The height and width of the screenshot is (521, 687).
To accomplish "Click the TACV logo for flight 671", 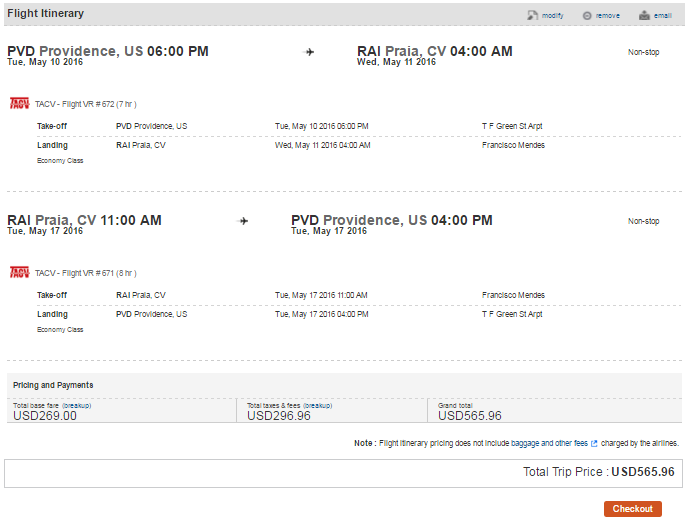I will pos(19,273).
